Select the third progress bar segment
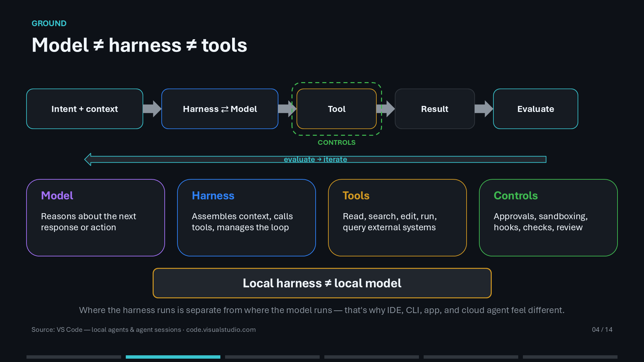Screen dimensions: 644x362 coord(272,357)
